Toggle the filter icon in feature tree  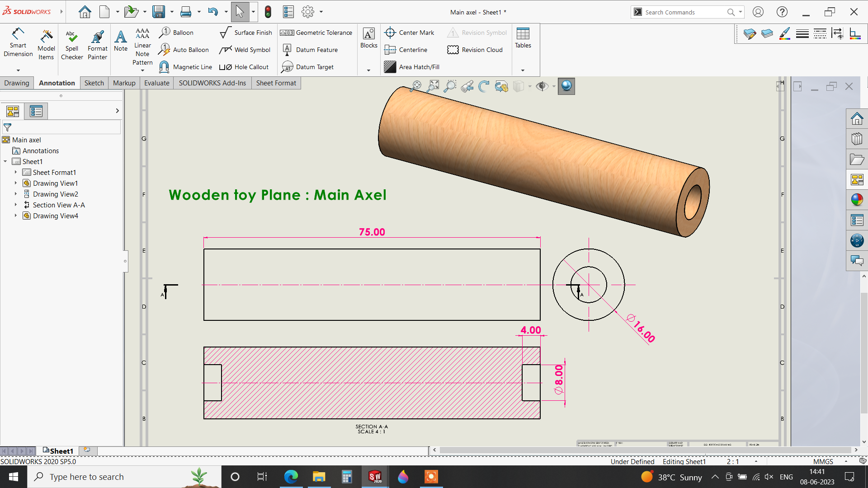coord(8,127)
